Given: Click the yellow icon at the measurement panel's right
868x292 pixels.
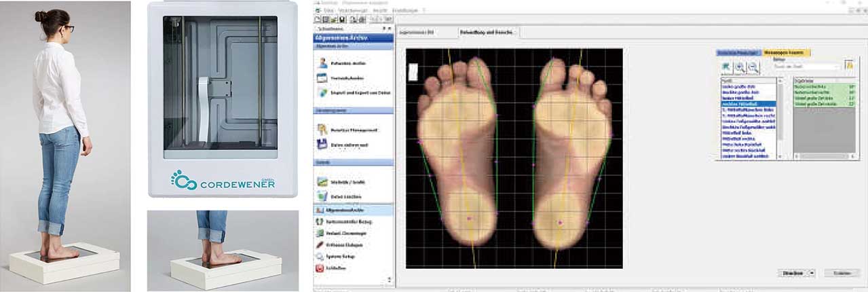Looking at the screenshot, I should [x=848, y=65].
